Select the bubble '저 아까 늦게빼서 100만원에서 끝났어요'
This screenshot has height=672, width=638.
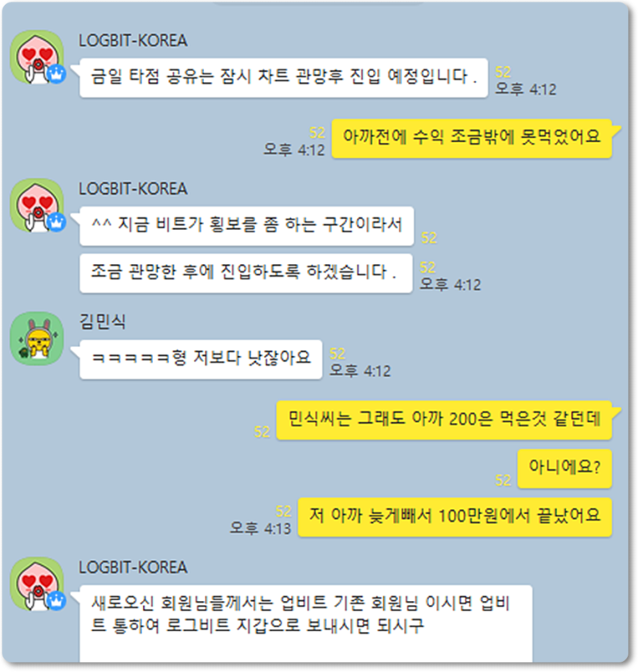pos(455,517)
